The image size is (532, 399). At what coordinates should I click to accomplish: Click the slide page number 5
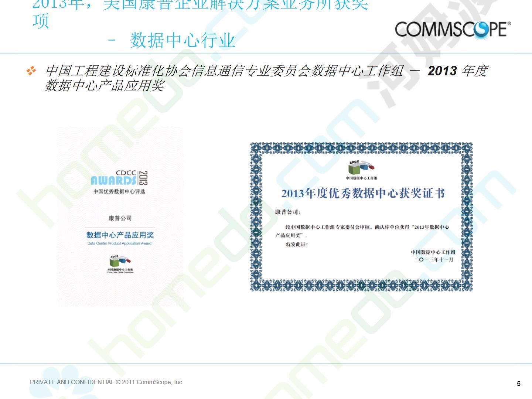519,384
